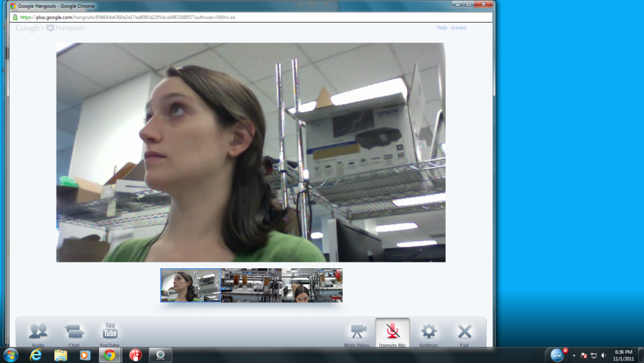Viewport: 644px width, 363px height.
Task: Open hangout Settings gear
Action: pos(428,333)
